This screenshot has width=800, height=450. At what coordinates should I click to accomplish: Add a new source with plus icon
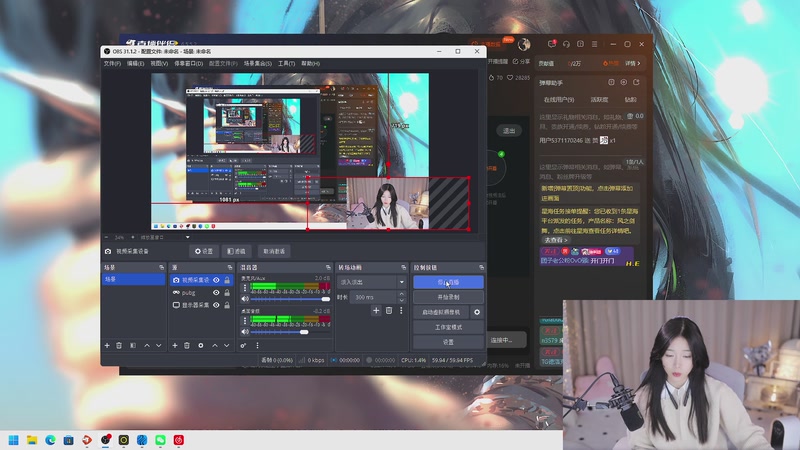point(174,345)
